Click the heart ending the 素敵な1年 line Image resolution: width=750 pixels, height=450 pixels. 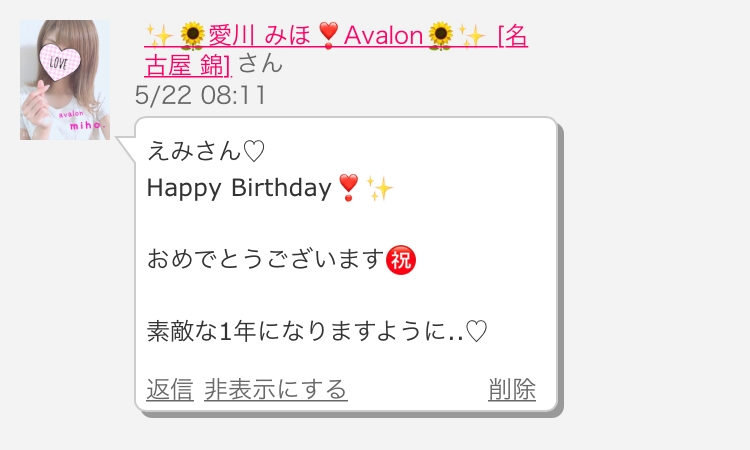coord(476,331)
